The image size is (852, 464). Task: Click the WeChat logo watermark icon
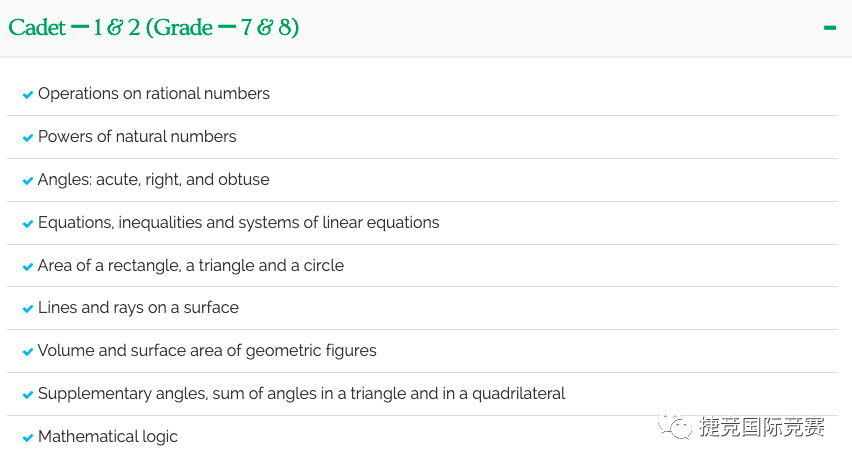pos(674,426)
